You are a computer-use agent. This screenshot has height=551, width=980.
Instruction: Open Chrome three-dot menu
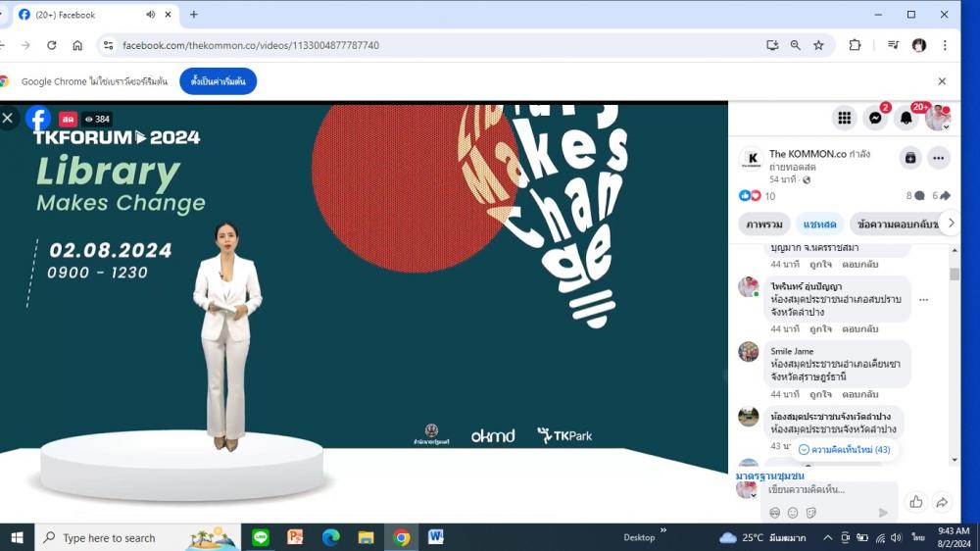click(945, 45)
